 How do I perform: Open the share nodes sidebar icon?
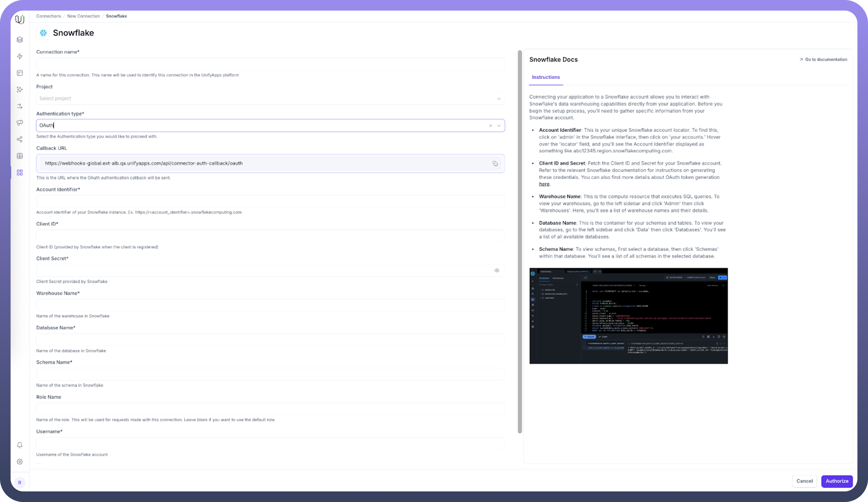20,139
